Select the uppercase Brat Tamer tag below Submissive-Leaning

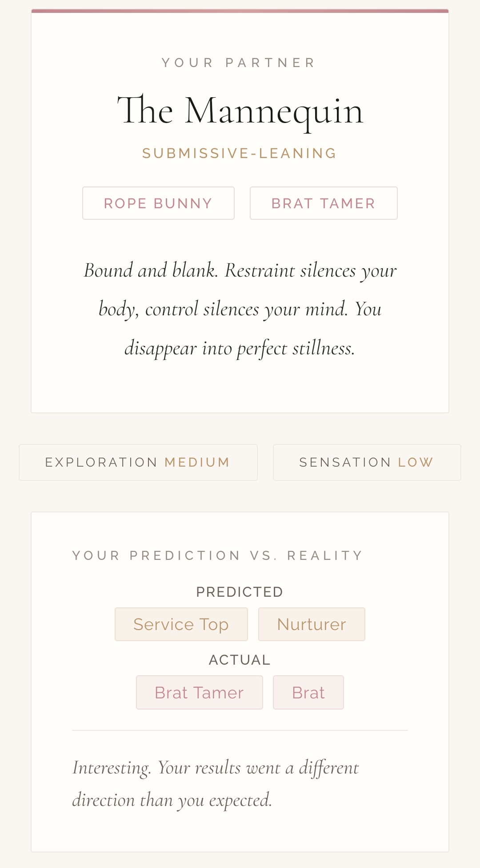pyautogui.click(x=323, y=203)
